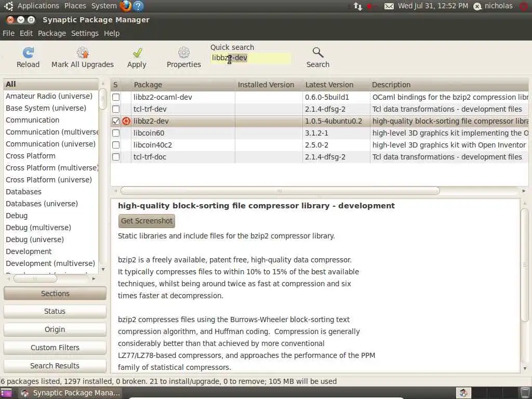Click the red recording indicator in top panel

[369, 6]
